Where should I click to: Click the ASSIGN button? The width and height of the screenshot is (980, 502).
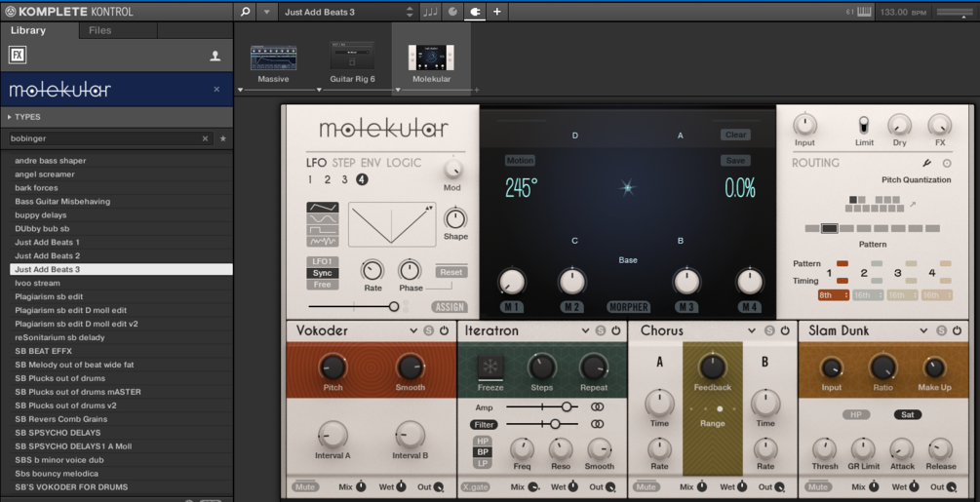click(450, 307)
